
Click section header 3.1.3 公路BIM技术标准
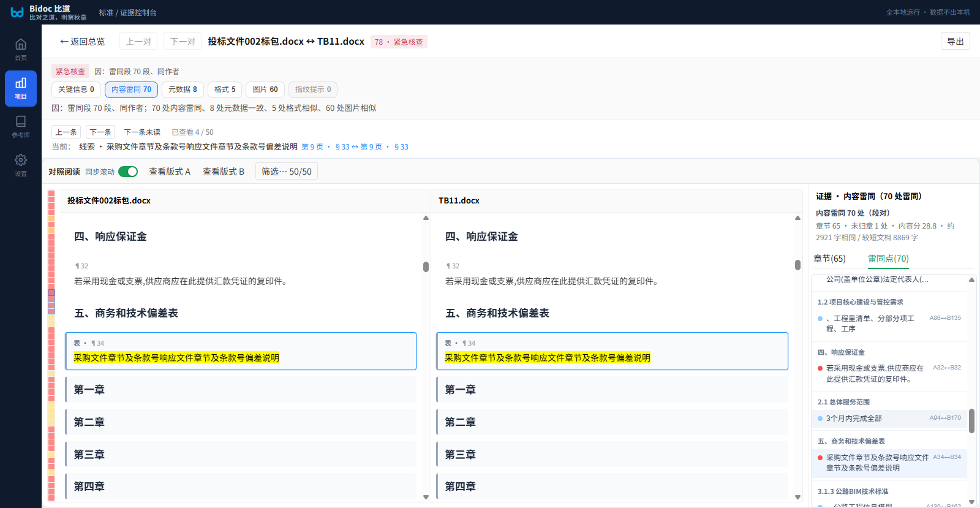click(853, 491)
